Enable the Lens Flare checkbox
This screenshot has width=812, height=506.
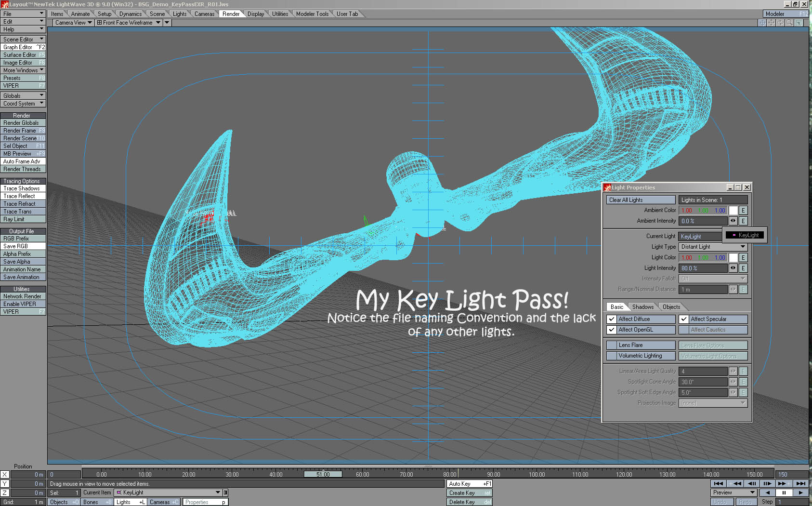612,345
